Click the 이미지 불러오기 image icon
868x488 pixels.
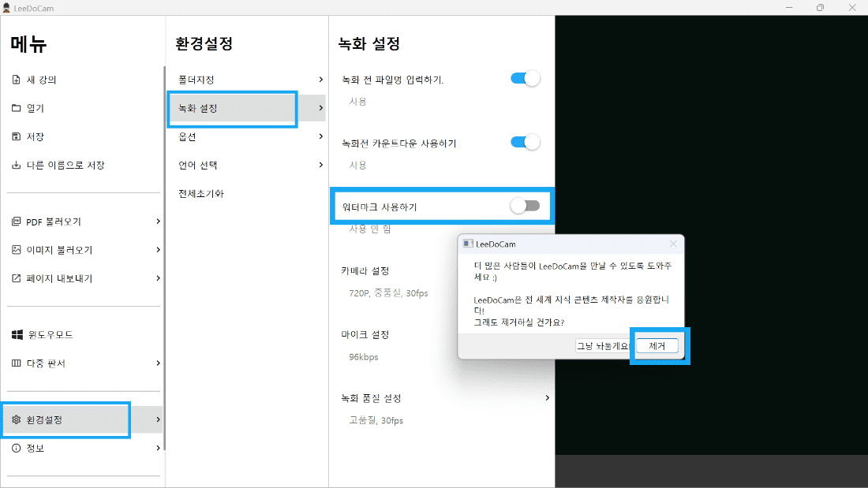(x=16, y=250)
